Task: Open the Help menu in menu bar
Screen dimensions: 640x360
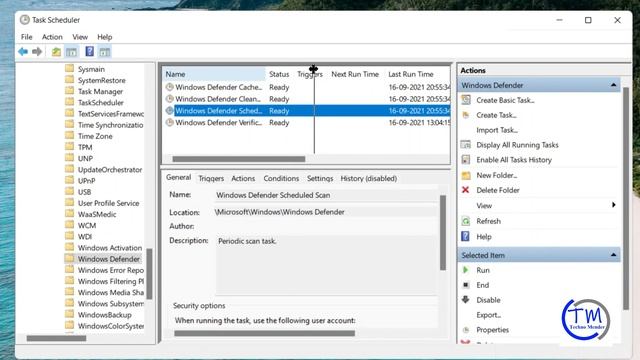Action: point(104,37)
